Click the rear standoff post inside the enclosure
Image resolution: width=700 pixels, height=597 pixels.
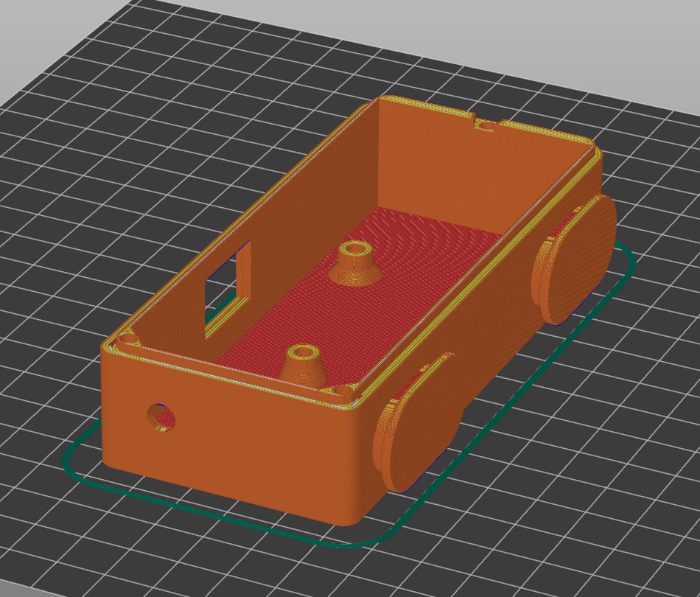355,263
